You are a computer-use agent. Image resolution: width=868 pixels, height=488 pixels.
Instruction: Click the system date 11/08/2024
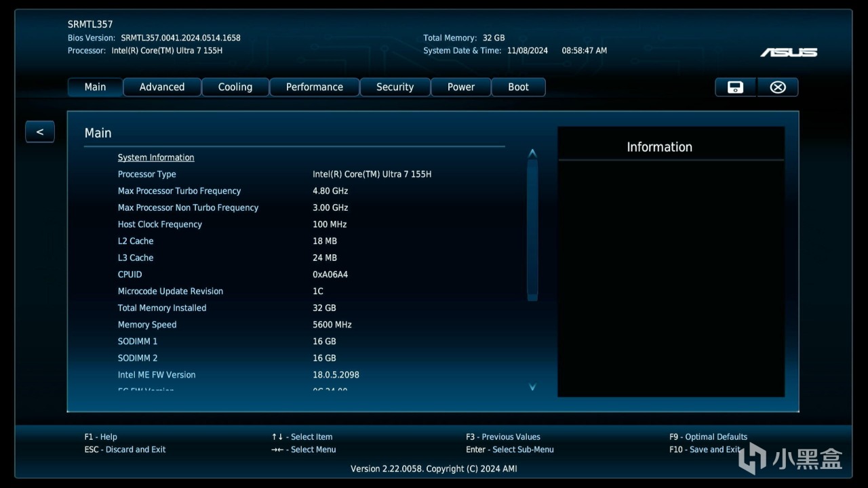coord(528,51)
